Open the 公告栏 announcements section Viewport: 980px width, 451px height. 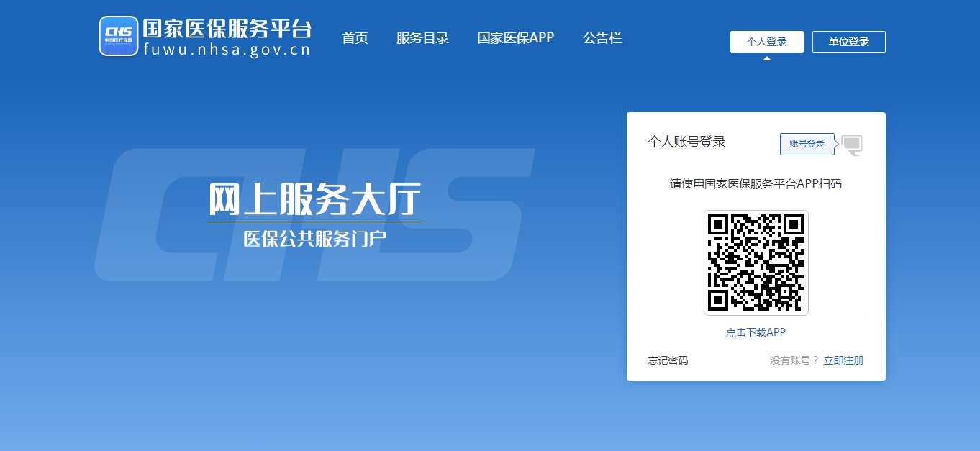[602, 38]
